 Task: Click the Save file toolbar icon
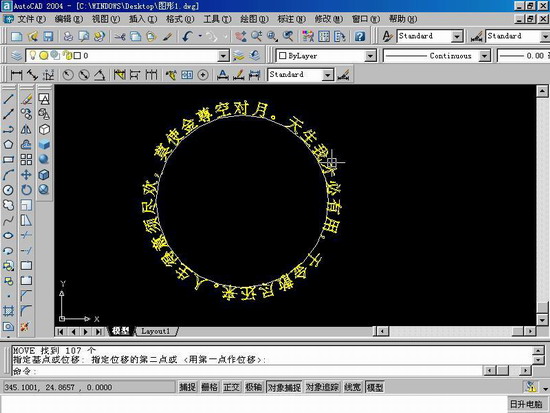coord(48,36)
